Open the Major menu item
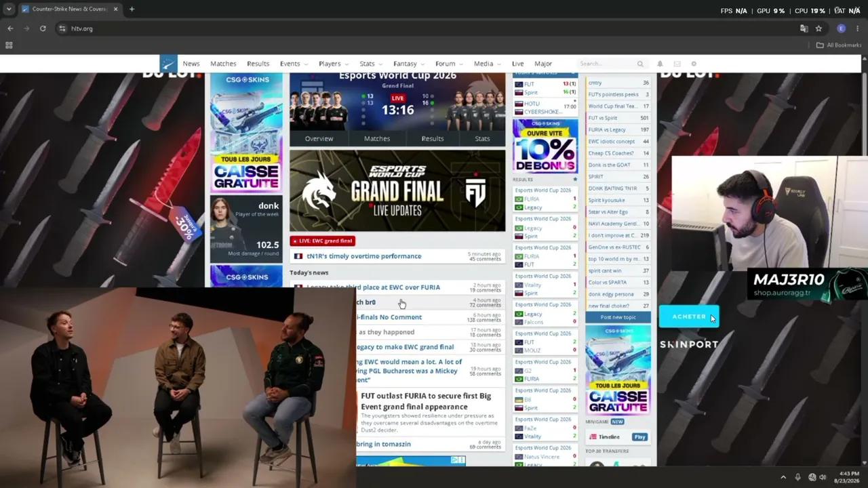The image size is (868, 488). [x=543, y=64]
